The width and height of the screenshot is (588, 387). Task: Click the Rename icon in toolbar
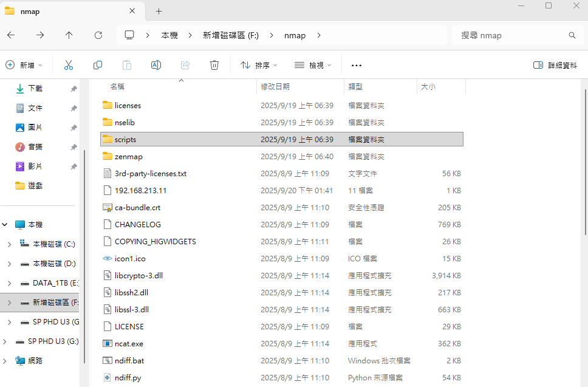[x=156, y=65]
